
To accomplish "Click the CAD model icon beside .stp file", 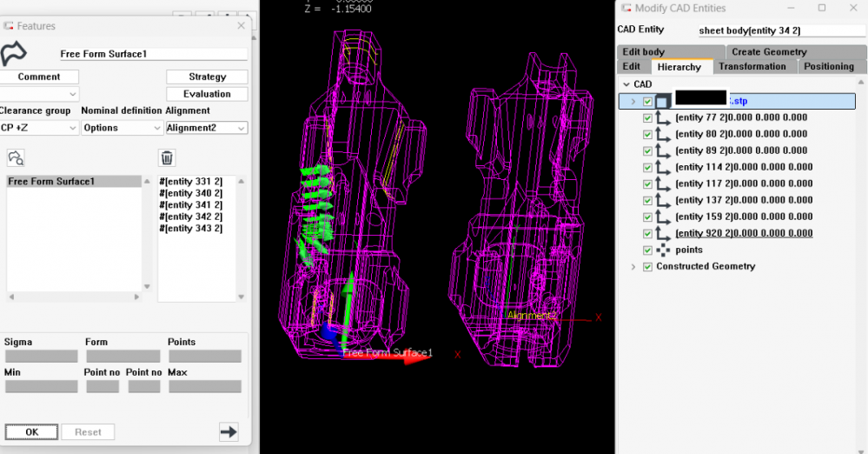I will [663, 102].
